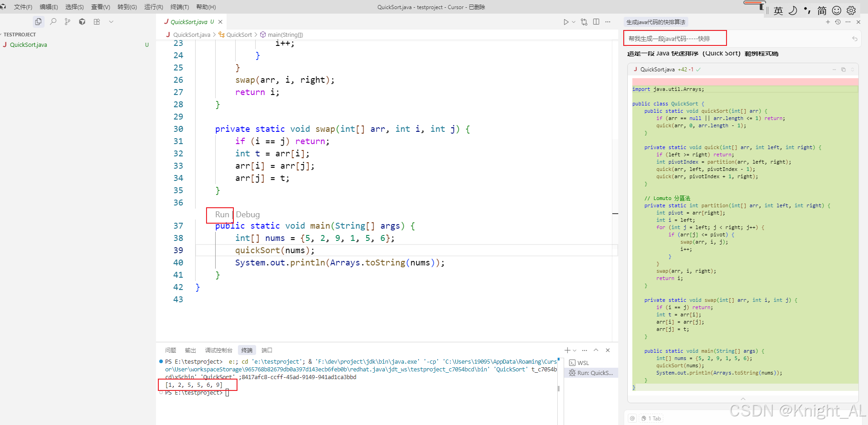Switch to the 输出 panel tab

[x=191, y=350]
